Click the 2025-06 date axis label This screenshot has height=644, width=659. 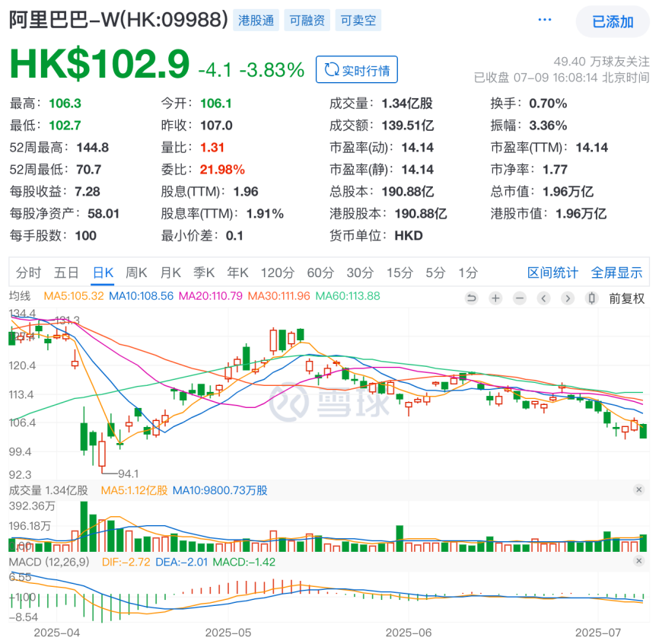pos(409,633)
